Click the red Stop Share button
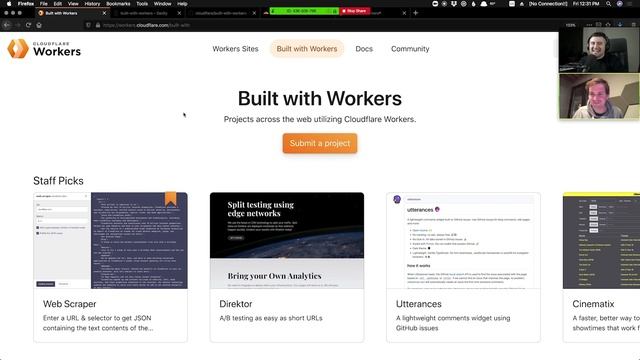 pos(354,11)
